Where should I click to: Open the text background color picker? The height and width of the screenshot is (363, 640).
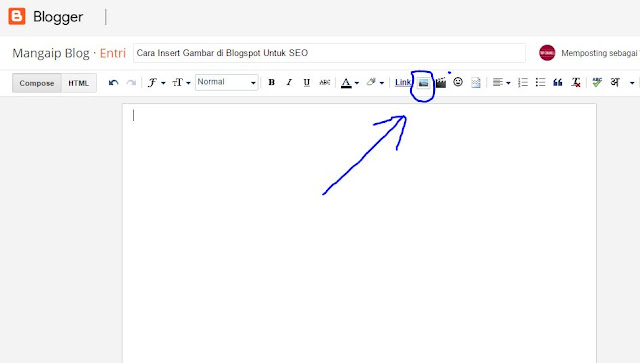pyautogui.click(x=375, y=83)
